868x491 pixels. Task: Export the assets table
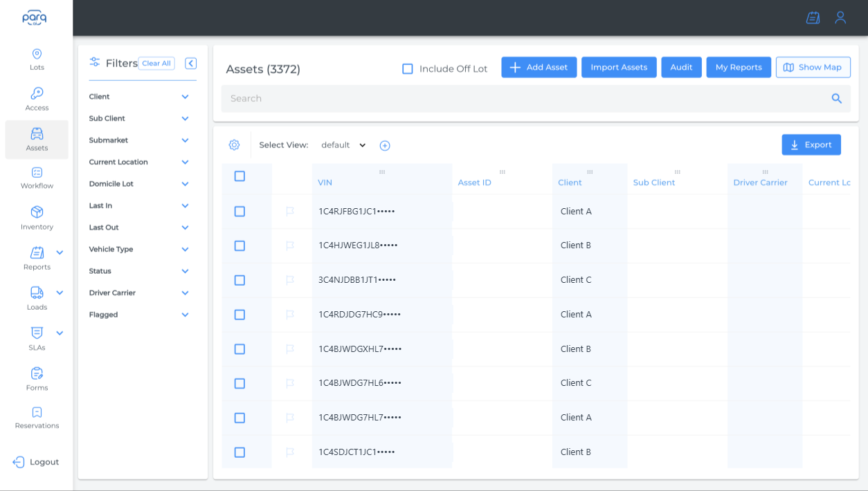(x=811, y=145)
